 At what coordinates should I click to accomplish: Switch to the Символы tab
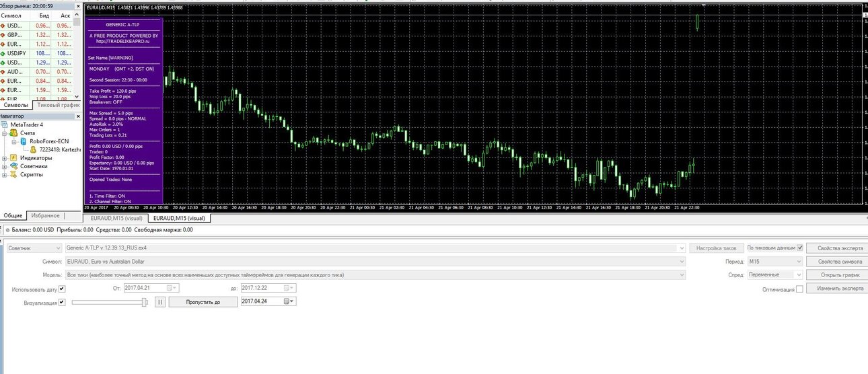click(16, 105)
